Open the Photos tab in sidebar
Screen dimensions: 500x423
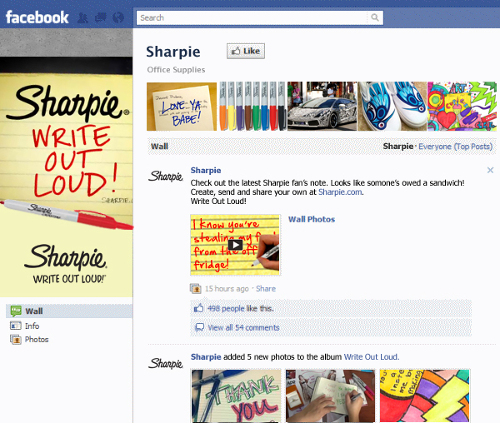pos(37,339)
